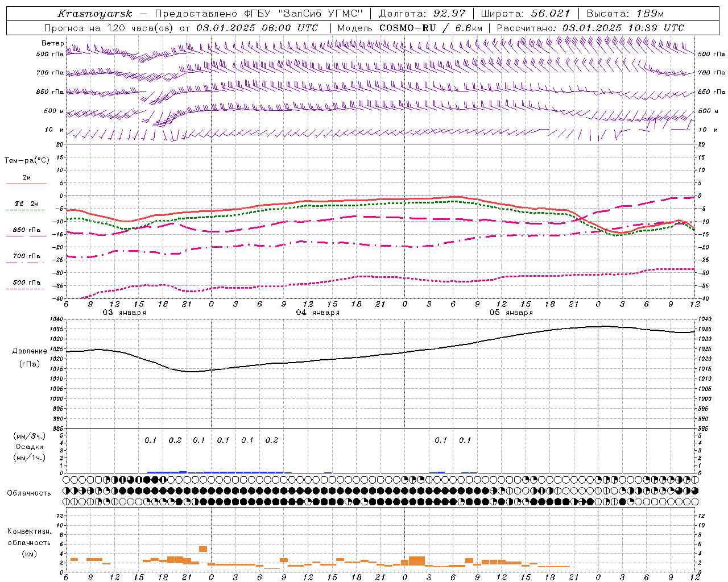Image resolution: width=728 pixels, height=582 pixels.
Task: Click the 10 м wind level label on left
Action: coord(55,130)
